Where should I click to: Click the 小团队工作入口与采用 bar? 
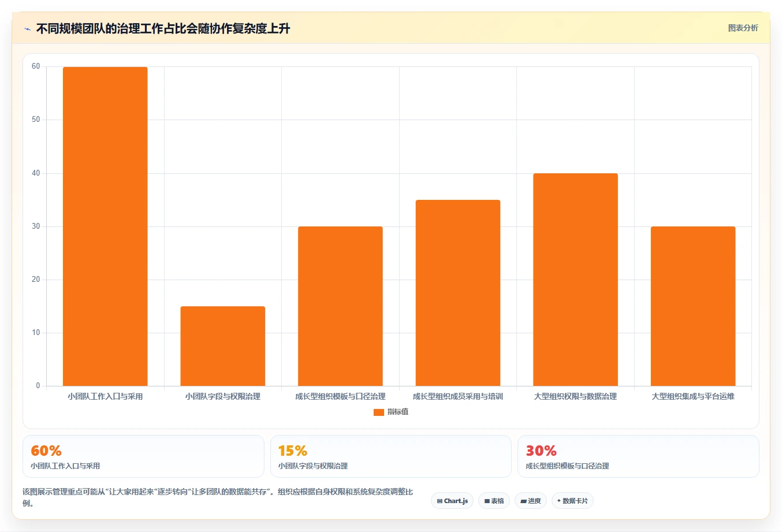(105, 226)
